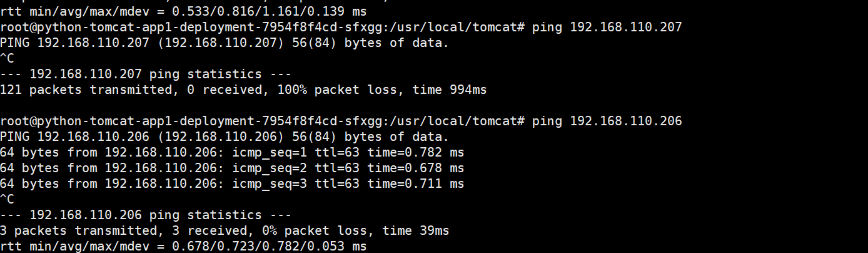
Task: Click the "time 994ms" text
Action: coord(449,90)
